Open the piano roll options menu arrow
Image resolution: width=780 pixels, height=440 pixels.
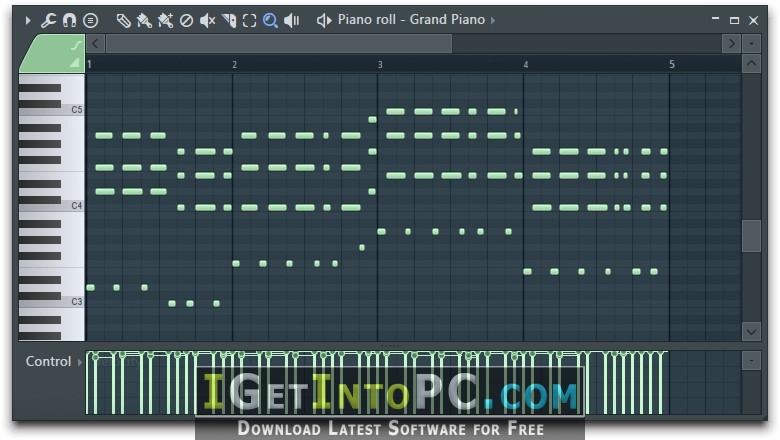28,20
